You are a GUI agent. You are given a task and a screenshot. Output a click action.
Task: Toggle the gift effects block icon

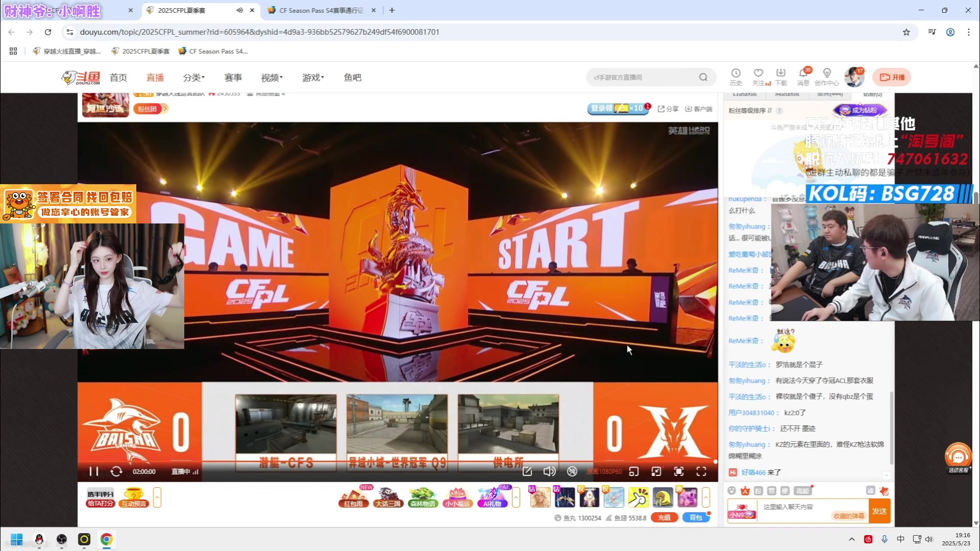point(884,491)
